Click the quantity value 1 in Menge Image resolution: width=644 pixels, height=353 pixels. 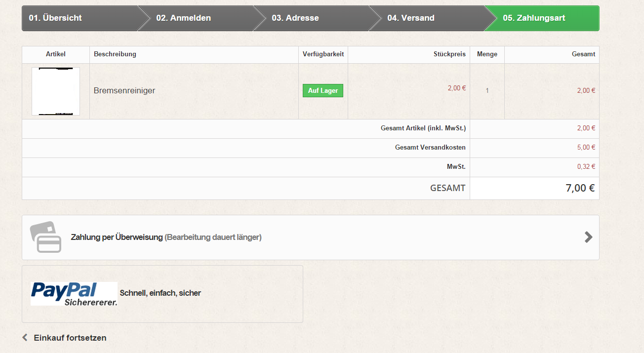pos(487,91)
